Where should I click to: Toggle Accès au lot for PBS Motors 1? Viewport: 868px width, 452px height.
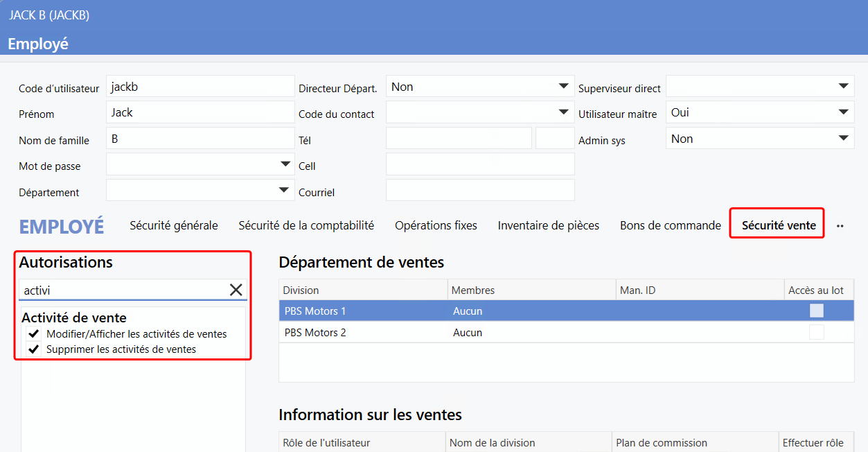pyautogui.click(x=817, y=311)
